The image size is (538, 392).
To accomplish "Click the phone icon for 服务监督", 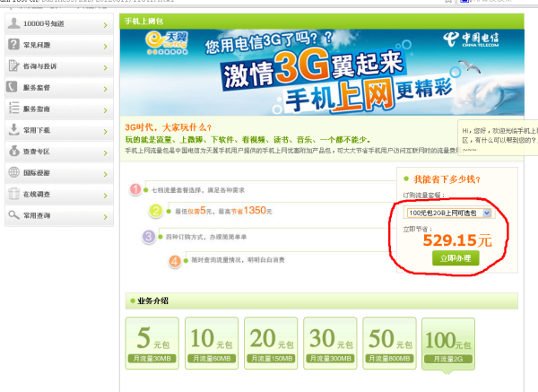I will pos(12,86).
